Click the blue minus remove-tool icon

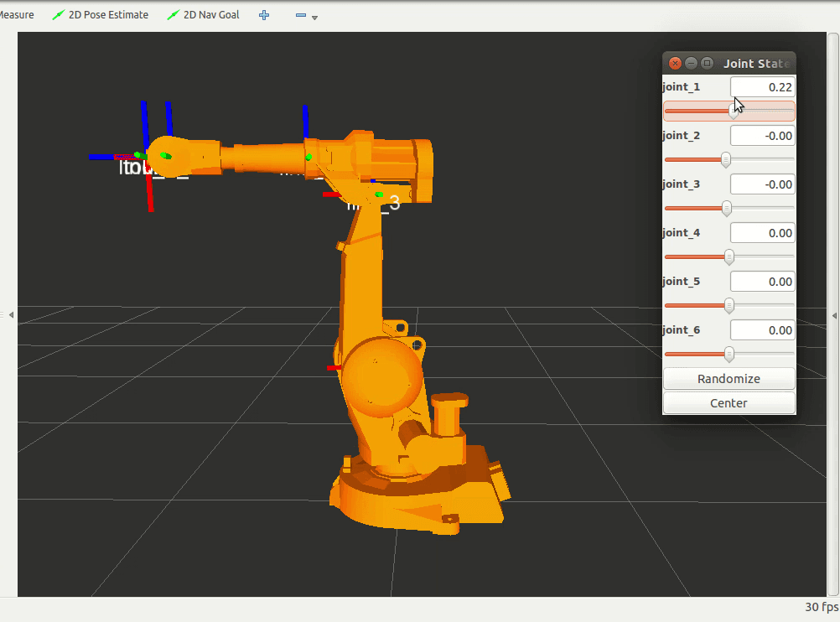[x=301, y=15]
